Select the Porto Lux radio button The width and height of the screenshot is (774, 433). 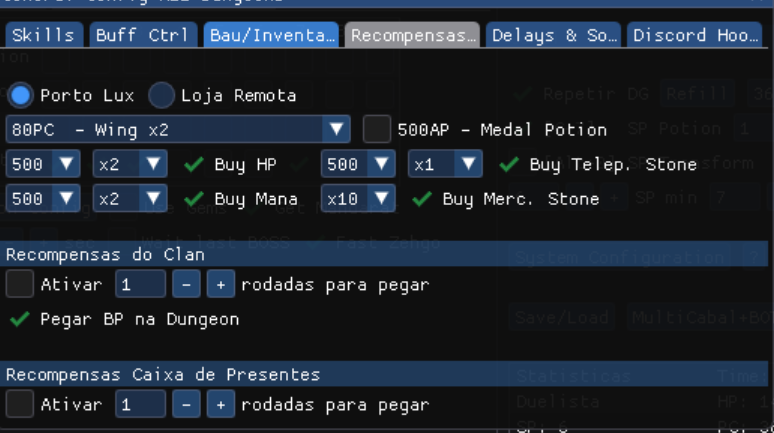pos(20,95)
